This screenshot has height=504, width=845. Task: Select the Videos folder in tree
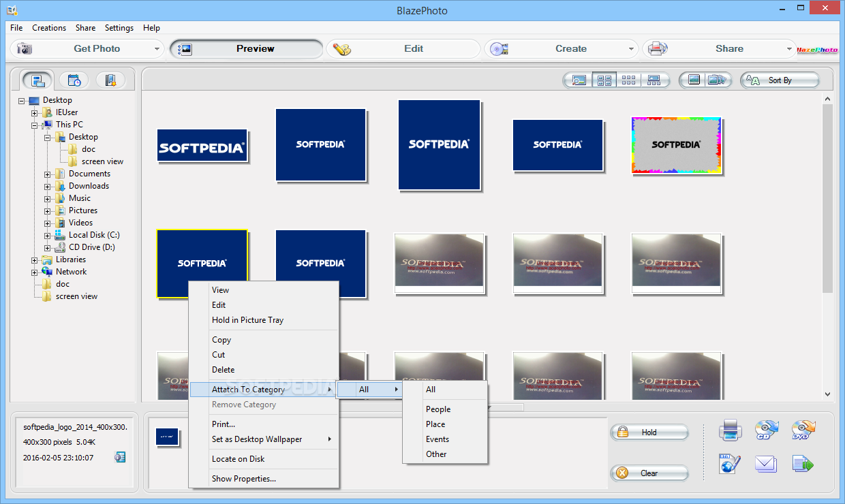tap(80, 223)
